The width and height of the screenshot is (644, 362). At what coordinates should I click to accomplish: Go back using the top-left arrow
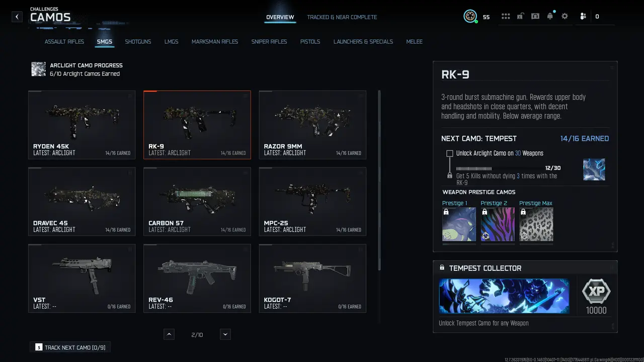(x=17, y=17)
